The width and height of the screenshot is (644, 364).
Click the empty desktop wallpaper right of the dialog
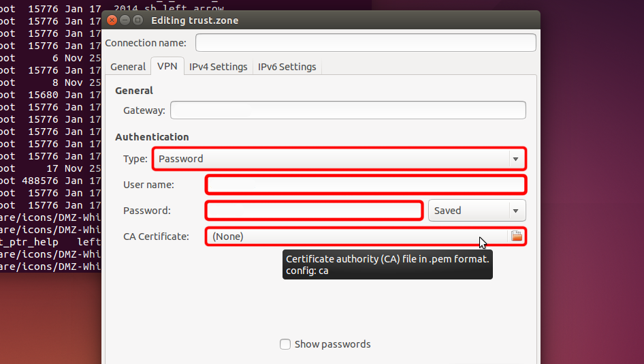pyautogui.click(x=592, y=170)
